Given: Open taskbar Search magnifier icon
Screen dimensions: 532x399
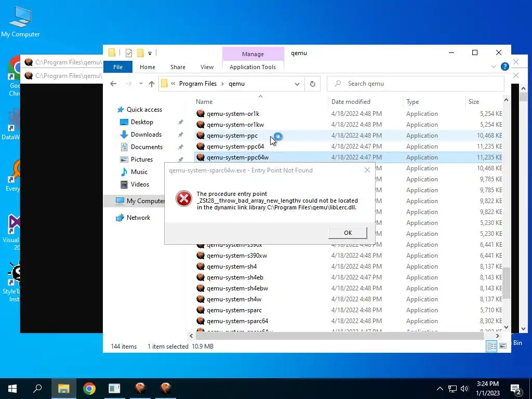Looking at the screenshot, I should coord(37,389).
